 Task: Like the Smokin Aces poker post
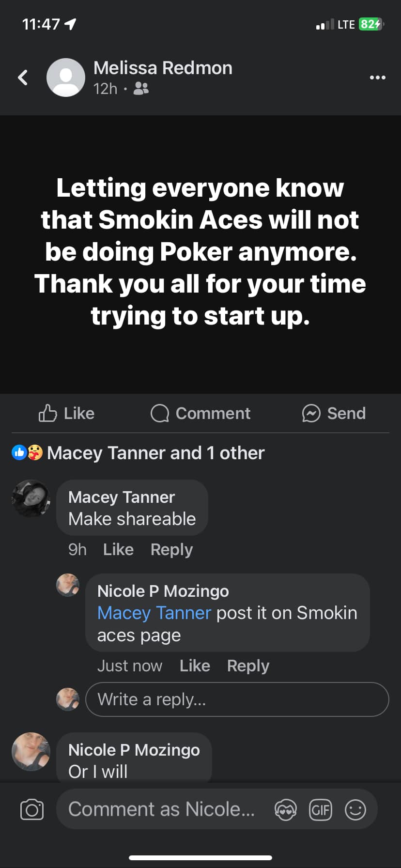point(66,413)
